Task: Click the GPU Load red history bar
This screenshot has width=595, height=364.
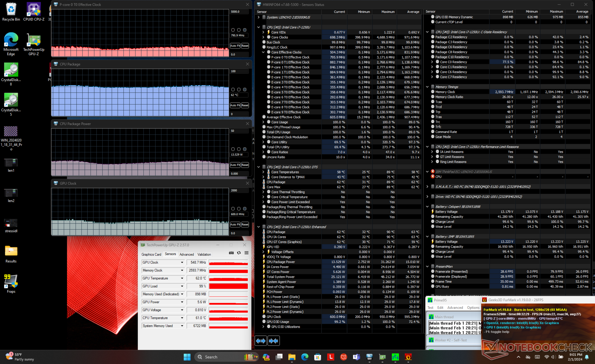Action: pos(228,286)
